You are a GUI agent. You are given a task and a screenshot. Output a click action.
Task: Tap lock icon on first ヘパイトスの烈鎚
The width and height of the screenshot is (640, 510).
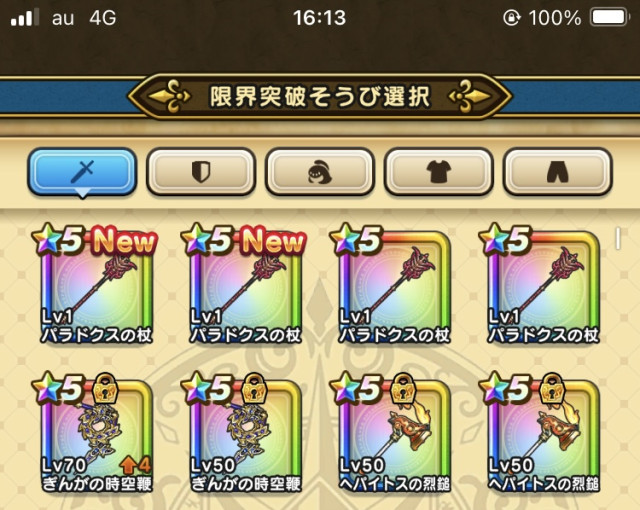404,388
